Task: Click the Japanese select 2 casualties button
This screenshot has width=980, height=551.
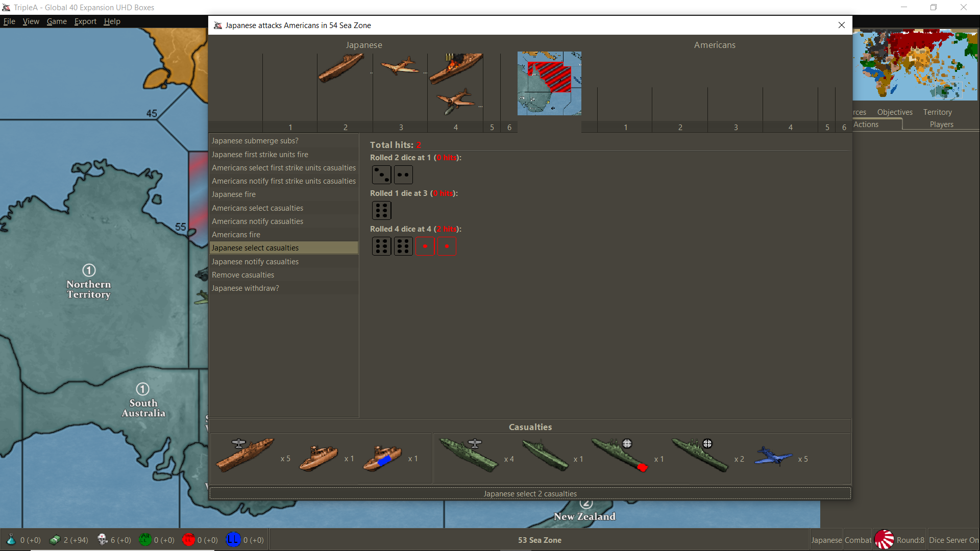Action: tap(530, 493)
